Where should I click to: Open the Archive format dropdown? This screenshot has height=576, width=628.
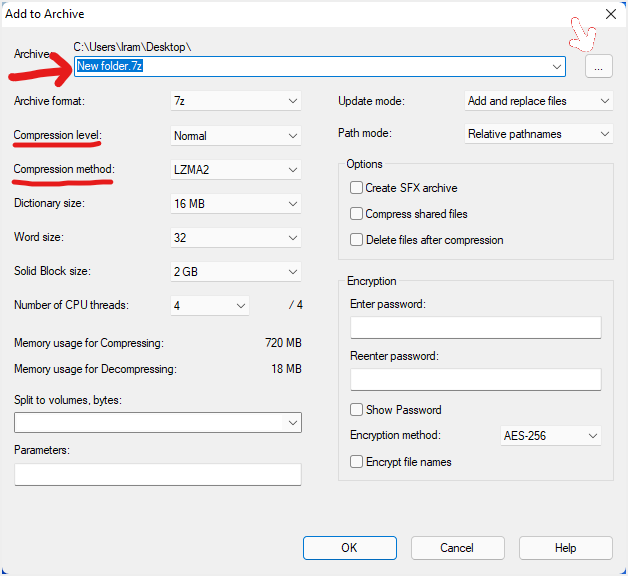pos(236,101)
